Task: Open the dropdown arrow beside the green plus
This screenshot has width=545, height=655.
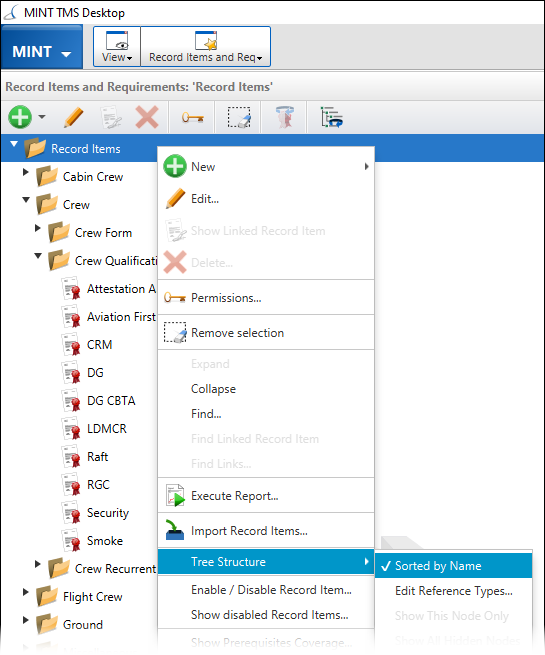Action: pyautogui.click(x=42, y=117)
